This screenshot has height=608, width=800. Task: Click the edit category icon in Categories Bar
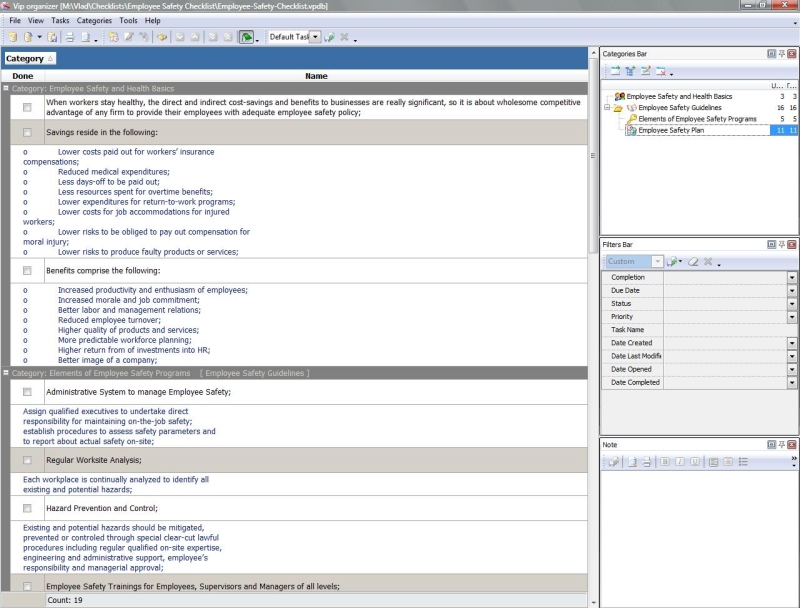645,71
